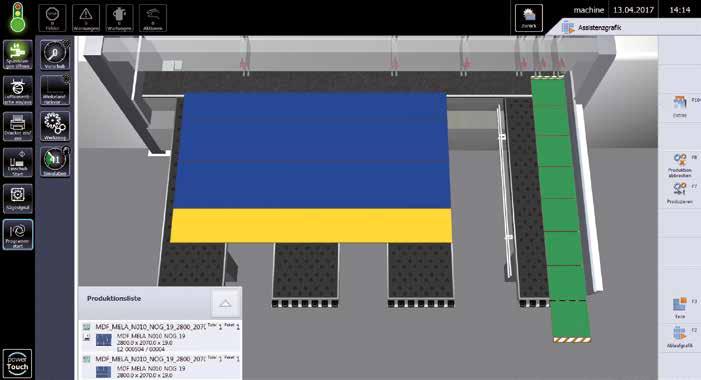Click the Details F10 button in right panel
701x380 pixels.
click(x=680, y=106)
